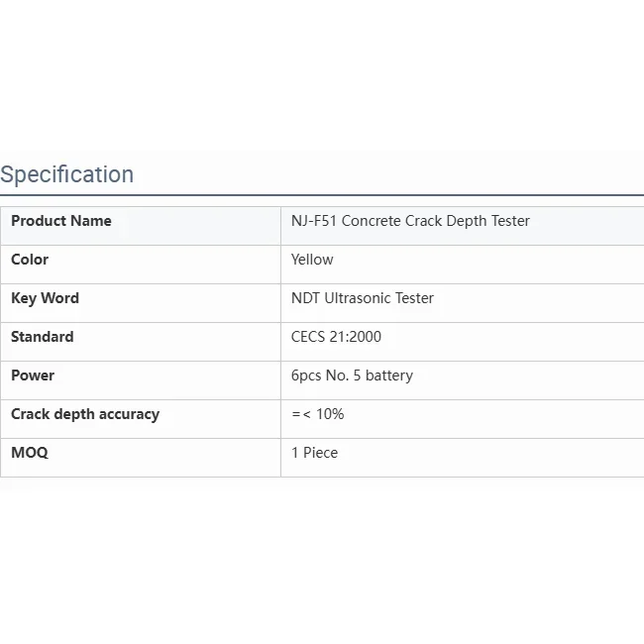Click CECS 21:2000 value

(336, 337)
